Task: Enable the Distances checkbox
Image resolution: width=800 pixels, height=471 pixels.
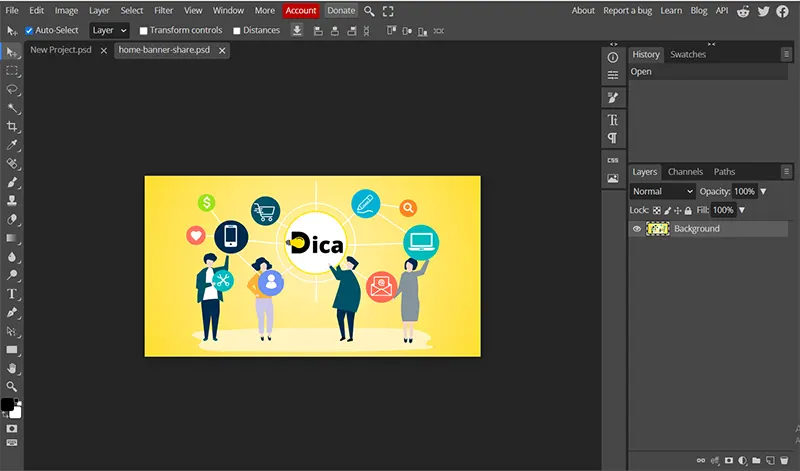Action: point(237,31)
